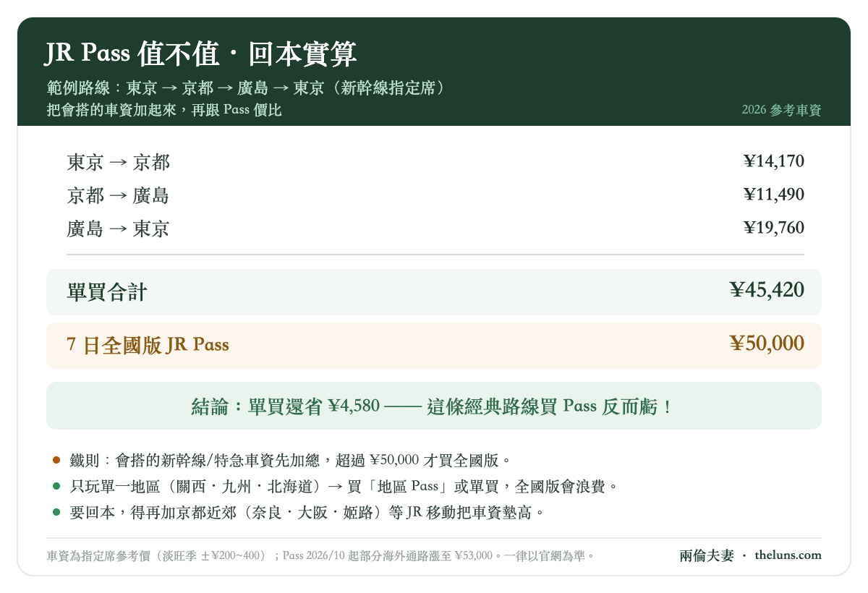Click the '7 日全國版 JR Pass' label

pos(148,345)
